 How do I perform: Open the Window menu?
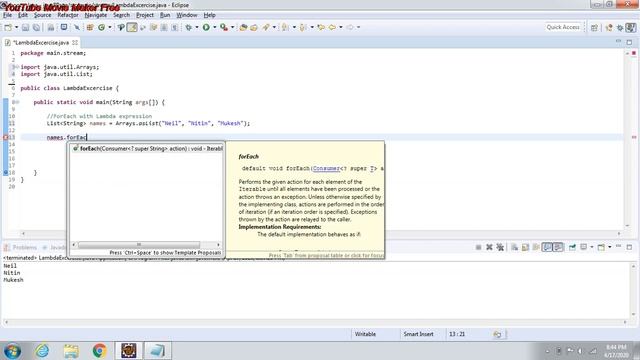(x=187, y=15)
